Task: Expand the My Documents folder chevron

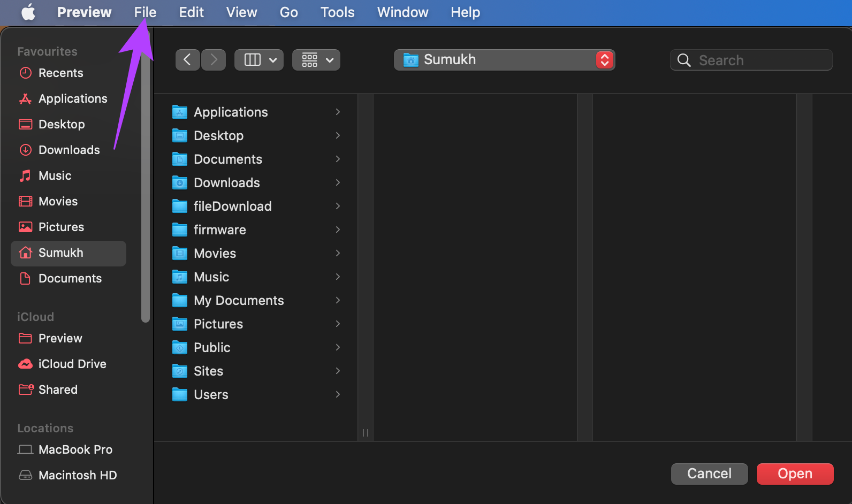Action: 338,300
